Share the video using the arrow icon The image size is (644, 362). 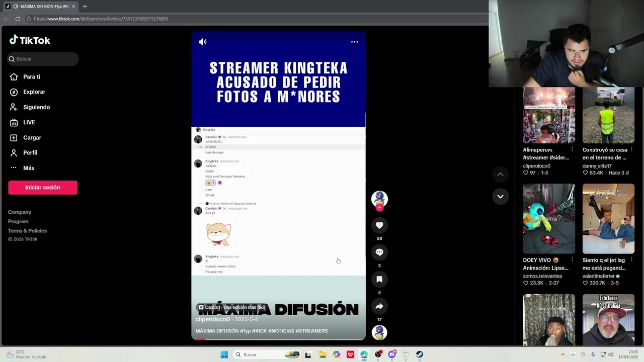click(379, 306)
